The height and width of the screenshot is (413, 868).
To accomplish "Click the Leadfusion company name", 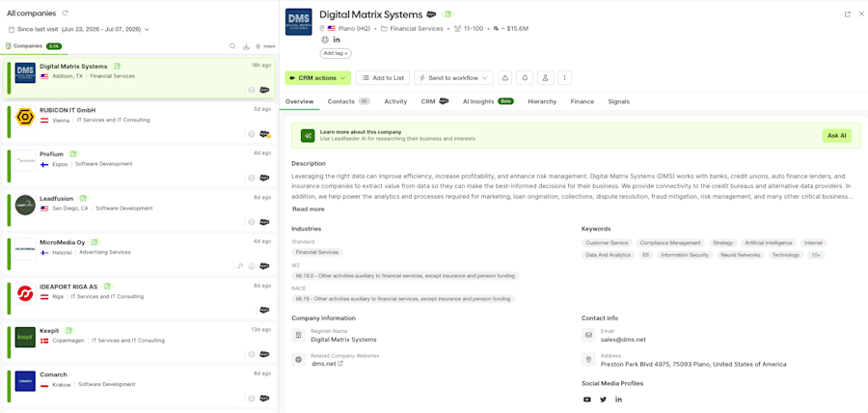I will click(x=57, y=198).
